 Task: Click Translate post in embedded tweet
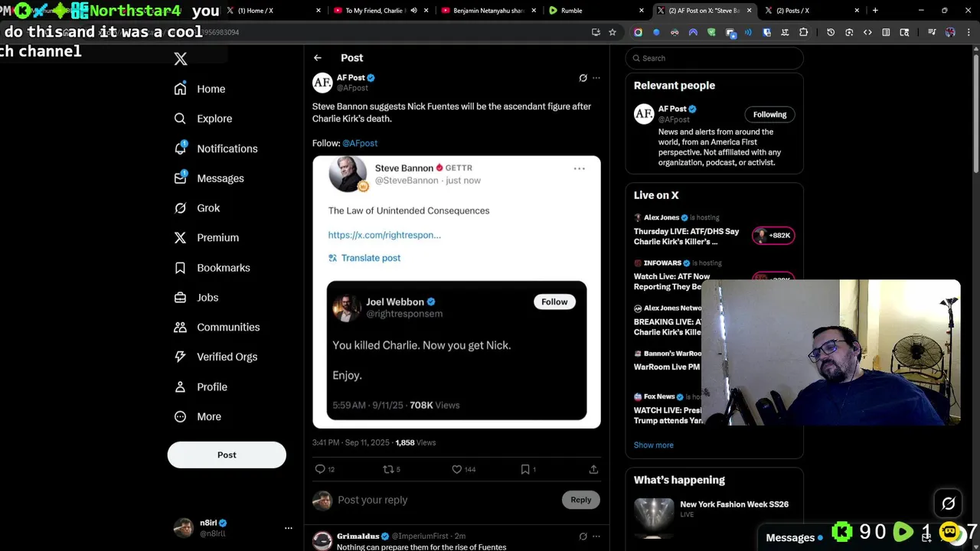point(364,258)
